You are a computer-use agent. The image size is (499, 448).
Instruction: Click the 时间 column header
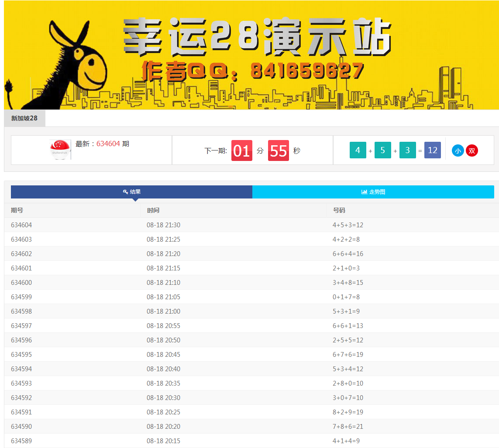pyautogui.click(x=153, y=210)
